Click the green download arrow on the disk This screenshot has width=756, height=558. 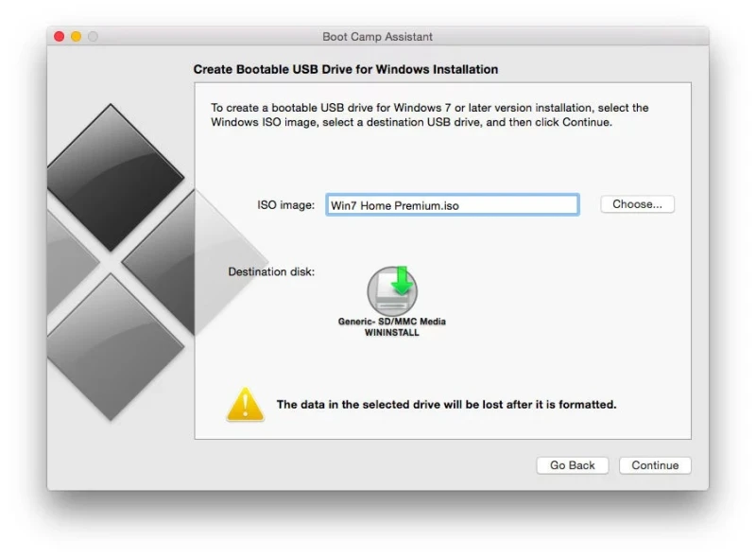pyautogui.click(x=404, y=280)
